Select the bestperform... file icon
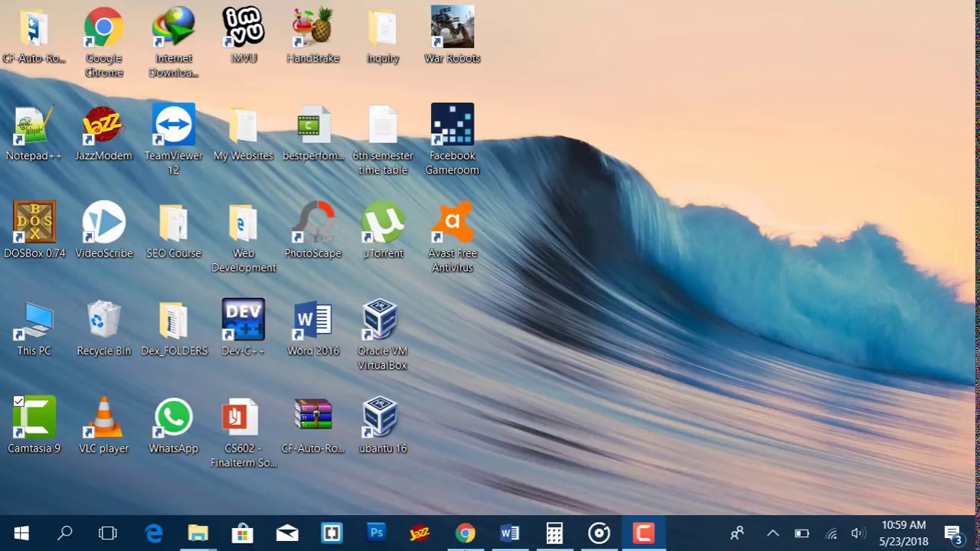The height and width of the screenshot is (551, 980). tap(313, 133)
